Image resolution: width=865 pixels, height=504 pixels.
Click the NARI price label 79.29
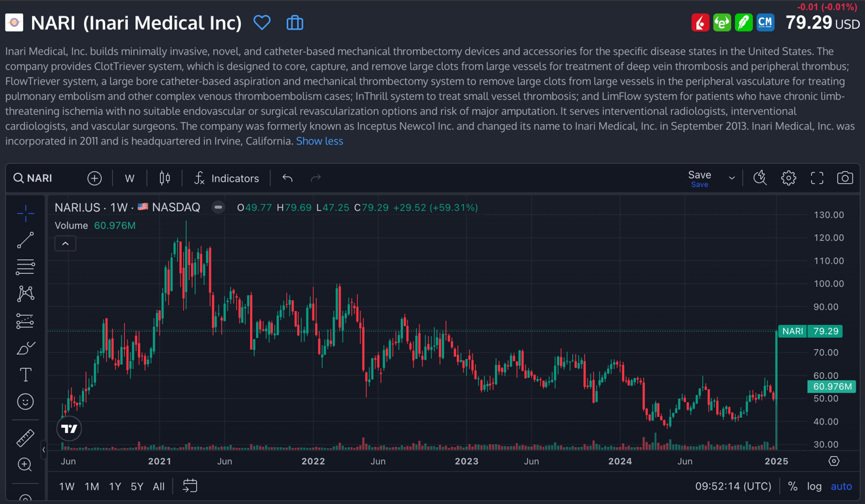(x=810, y=331)
